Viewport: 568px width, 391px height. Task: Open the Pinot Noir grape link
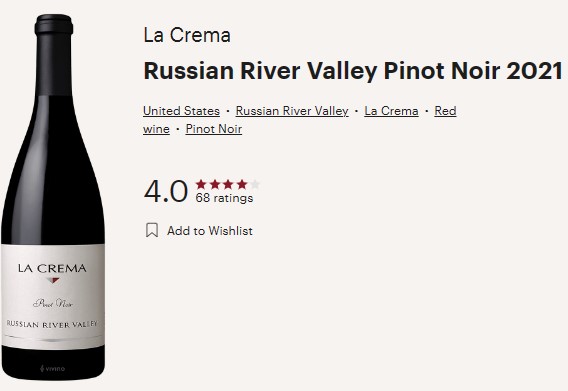tap(214, 129)
